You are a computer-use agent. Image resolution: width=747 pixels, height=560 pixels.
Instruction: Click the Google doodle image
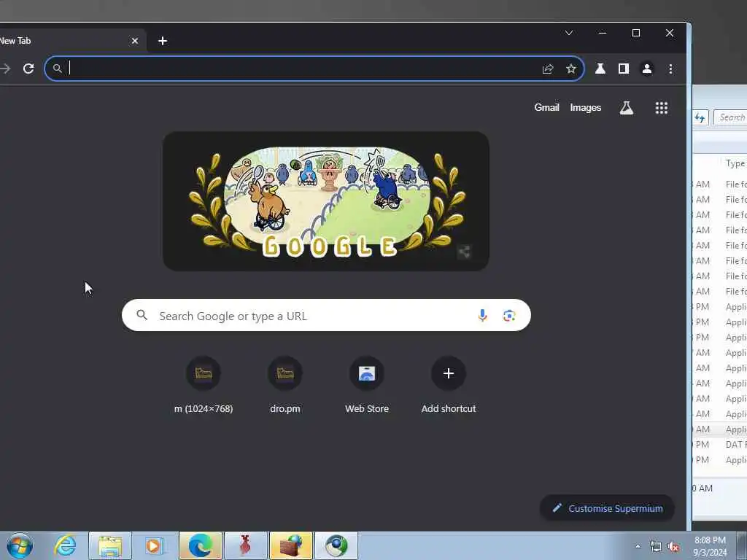tap(326, 201)
